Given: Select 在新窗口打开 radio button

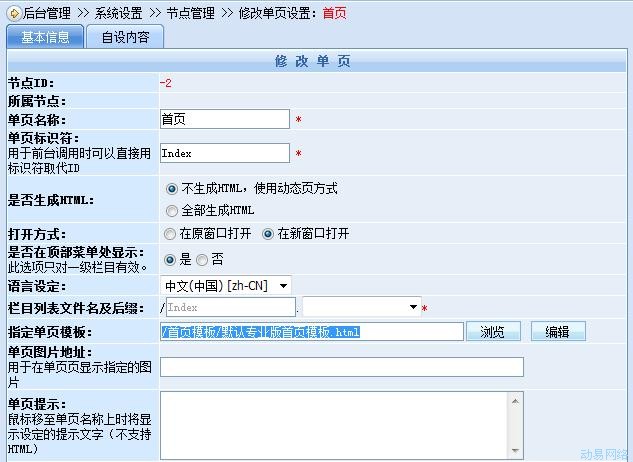Looking at the screenshot, I should point(268,234).
